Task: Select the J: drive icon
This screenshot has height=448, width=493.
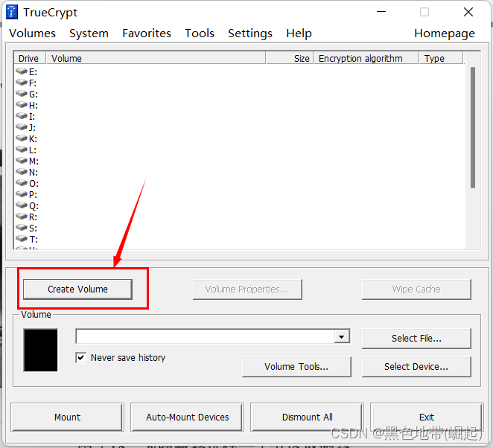Action: pyautogui.click(x=22, y=127)
